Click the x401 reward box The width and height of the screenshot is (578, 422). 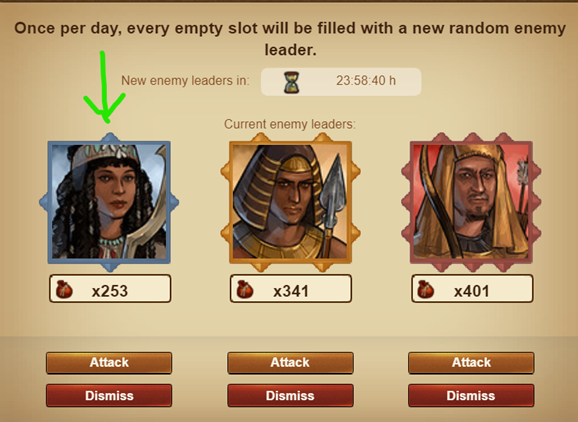coord(472,289)
